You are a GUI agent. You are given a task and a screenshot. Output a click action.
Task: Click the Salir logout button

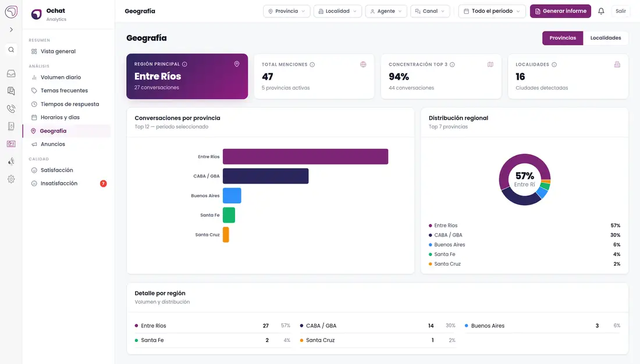(x=620, y=11)
